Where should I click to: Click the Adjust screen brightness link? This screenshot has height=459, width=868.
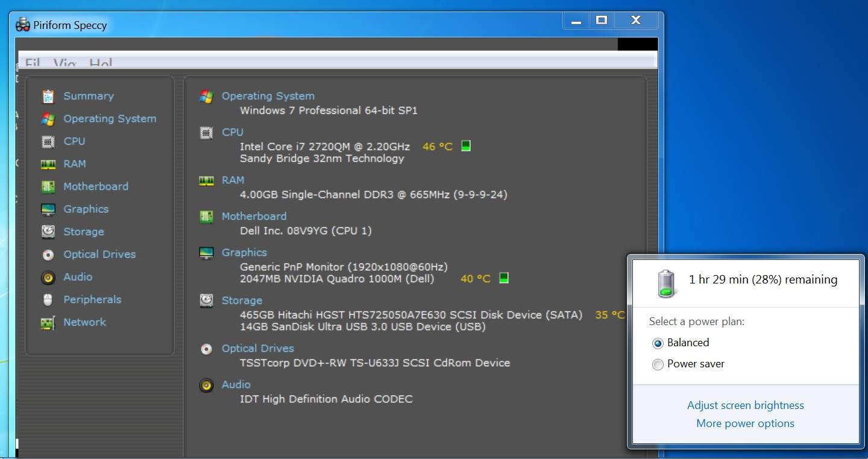(746, 405)
